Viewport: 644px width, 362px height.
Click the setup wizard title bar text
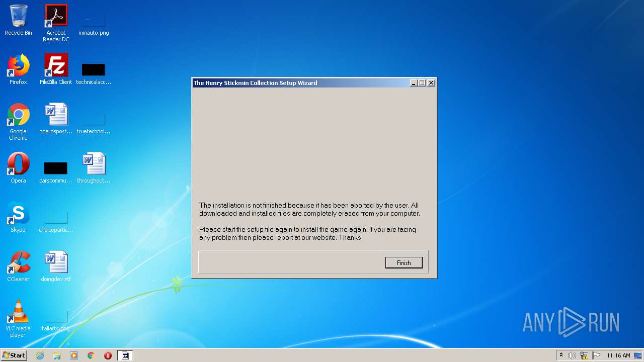point(255,83)
